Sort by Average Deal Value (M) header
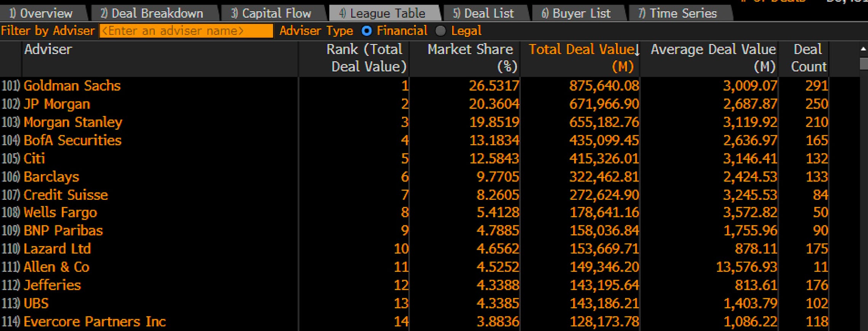Screen dimensions: 868x331 click(709, 58)
